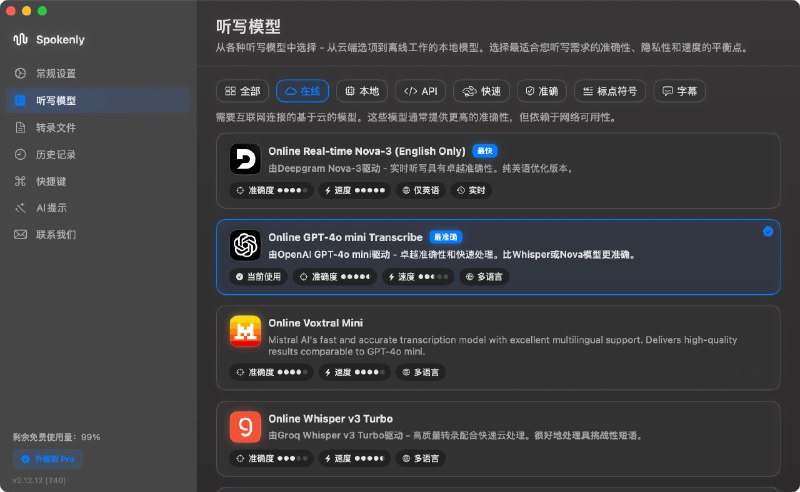Click the green fullscreen window button
Viewport: 800px width, 492px height.
(42, 11)
